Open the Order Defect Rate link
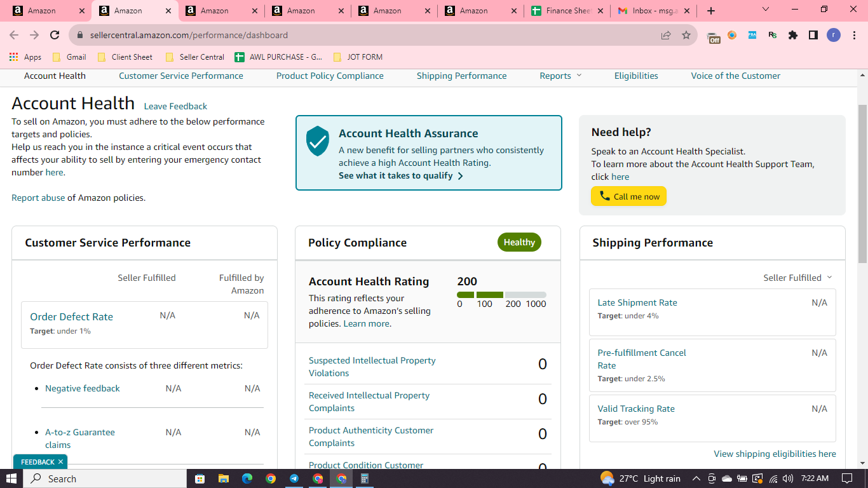Screen dimensions: 868x488 point(71,316)
